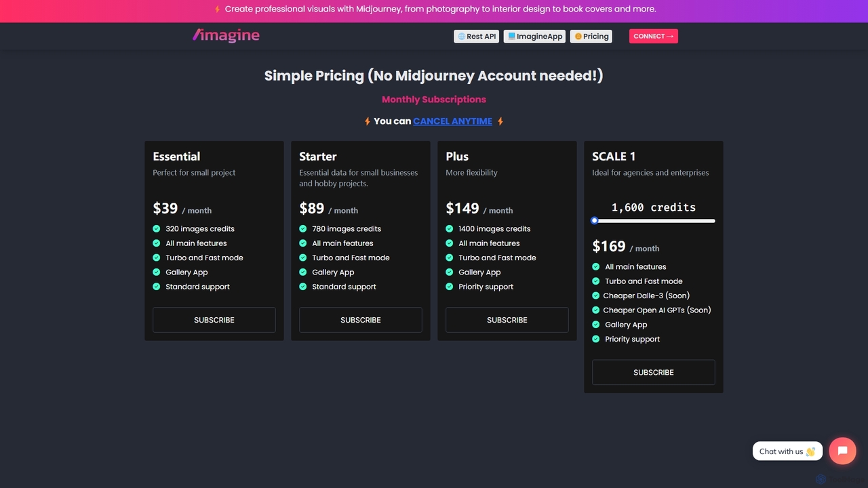
Task: Click checkmark beside Essential 'Standard support'
Action: point(157,287)
